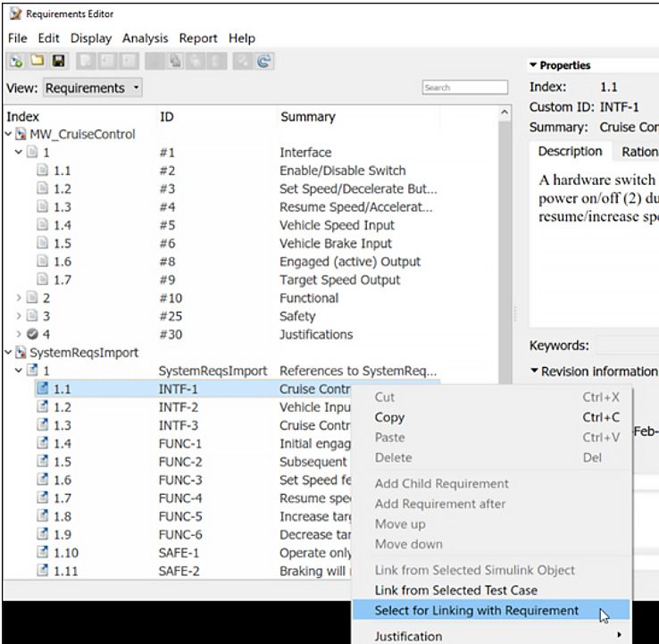Click the Summary column header
This screenshot has width=659, height=644.
(307, 117)
